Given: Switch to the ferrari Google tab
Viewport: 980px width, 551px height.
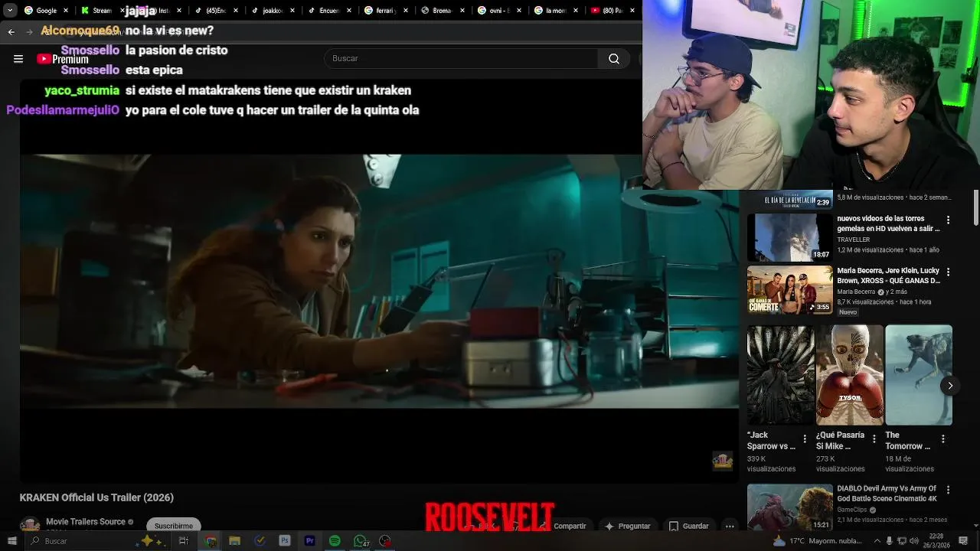Looking at the screenshot, I should (x=386, y=11).
